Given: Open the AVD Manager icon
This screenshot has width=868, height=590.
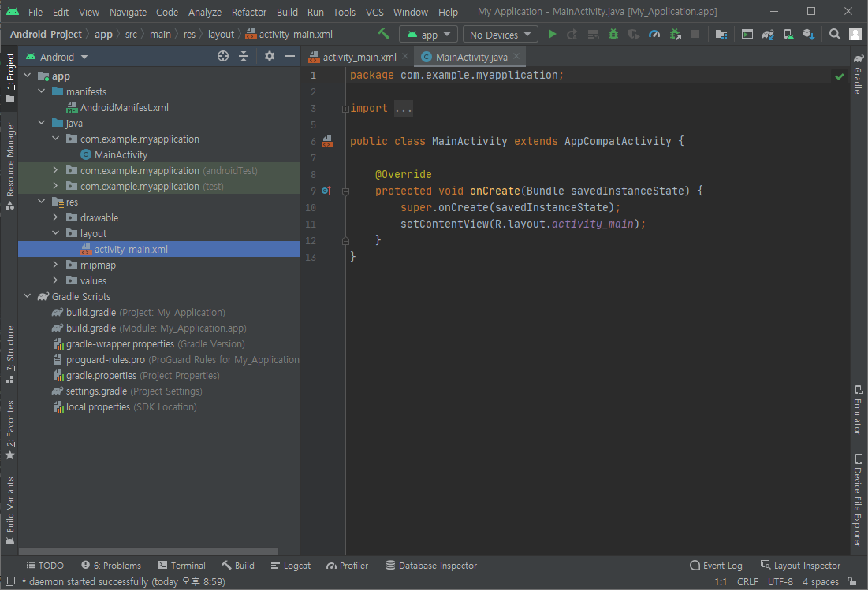Looking at the screenshot, I should (788, 35).
